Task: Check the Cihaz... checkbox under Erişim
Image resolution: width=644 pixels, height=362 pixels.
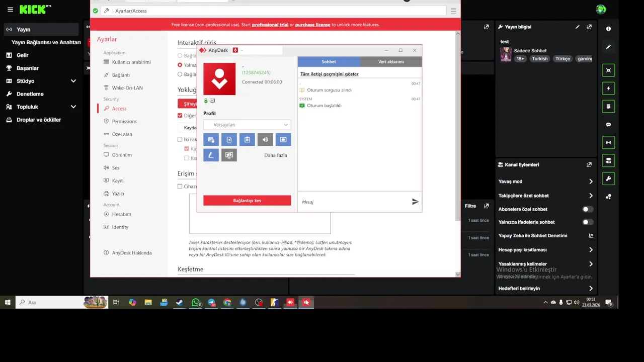Action: [x=180, y=186]
